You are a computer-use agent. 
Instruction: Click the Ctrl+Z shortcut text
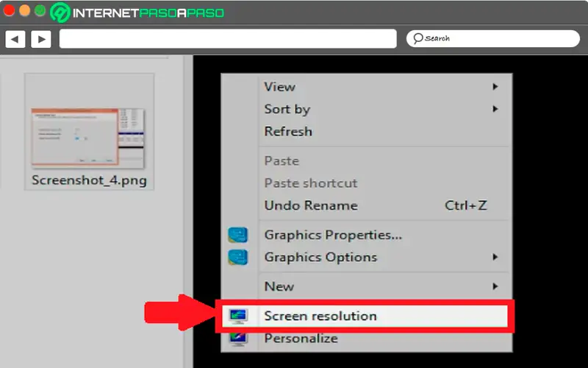click(466, 205)
